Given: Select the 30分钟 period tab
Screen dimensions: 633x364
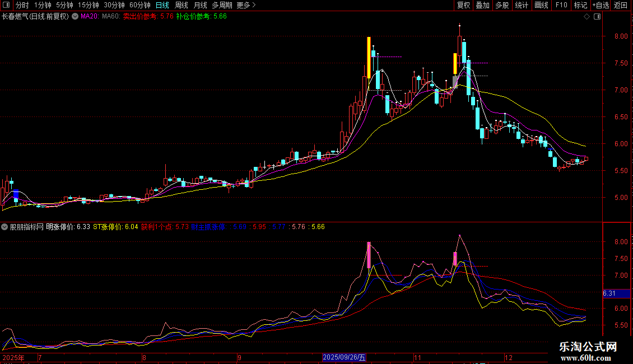Looking at the screenshot, I should [x=114, y=5].
